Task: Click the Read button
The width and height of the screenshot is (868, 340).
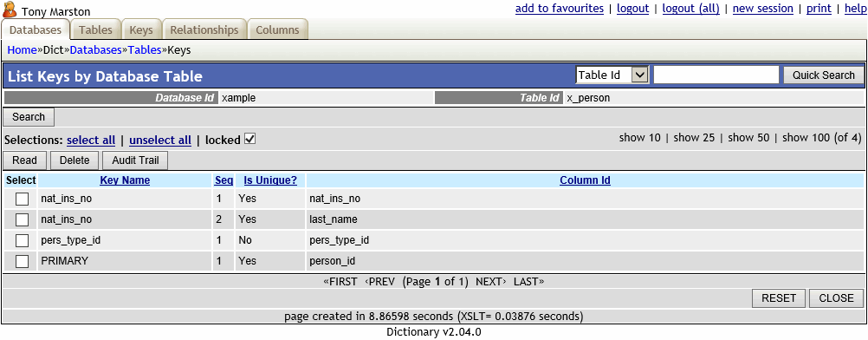Action: (x=25, y=160)
